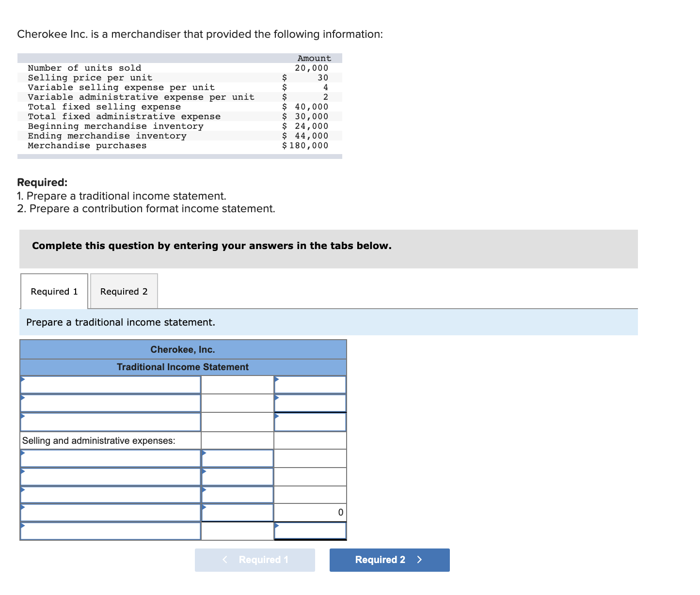Click the third expense amount field below Selling and administrative expenses
Image resolution: width=700 pixels, height=595 pixels.
238,495
